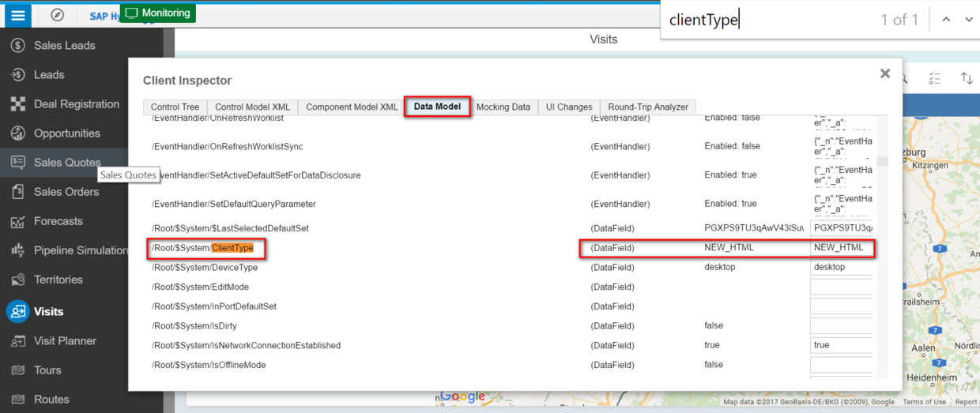Open the hamburger navigation menu
The width and height of the screenshot is (980, 413).
18,15
